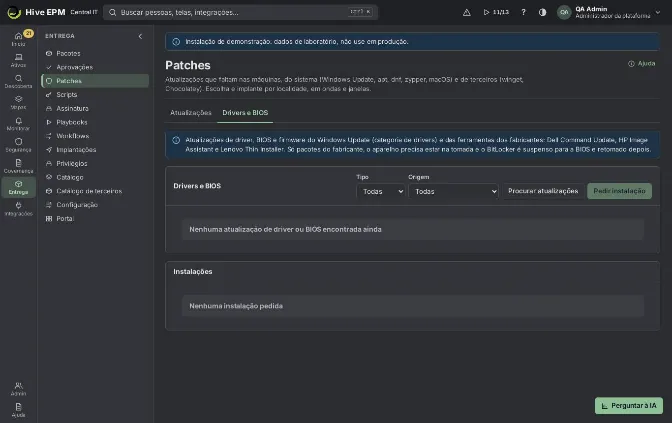Viewport: 672px width, 423px height.
Task: Click the notification badge 21
Action: (x=28, y=33)
